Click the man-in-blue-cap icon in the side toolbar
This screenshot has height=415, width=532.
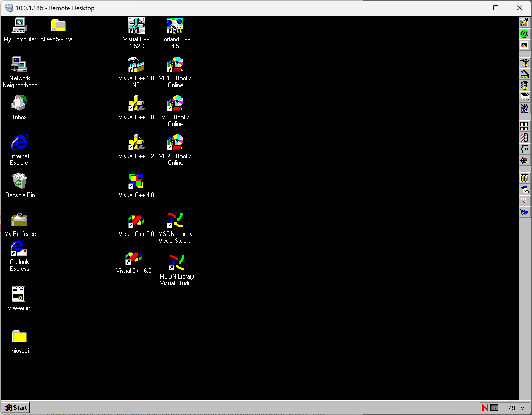pos(524,190)
